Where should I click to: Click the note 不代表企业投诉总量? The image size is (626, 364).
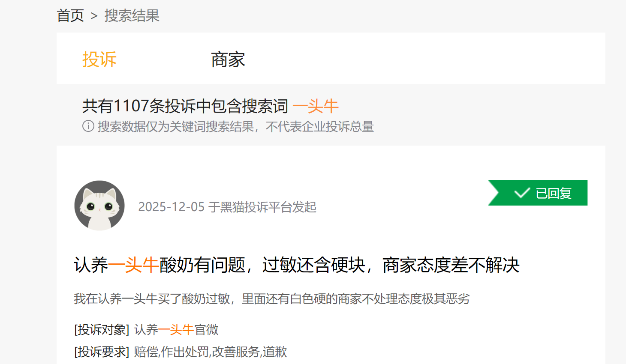(x=320, y=127)
